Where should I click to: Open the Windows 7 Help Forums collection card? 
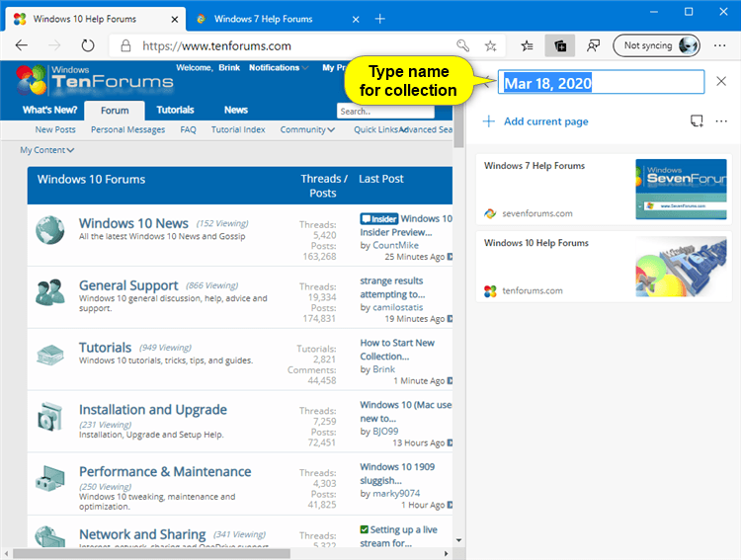click(x=604, y=189)
